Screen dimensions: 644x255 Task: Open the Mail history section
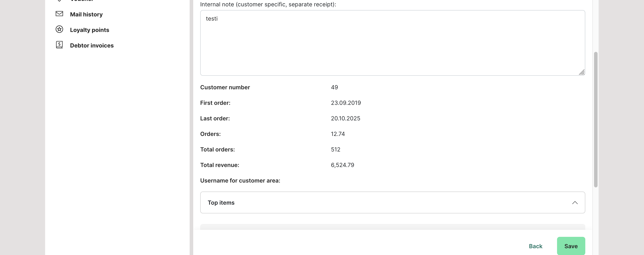point(86,14)
